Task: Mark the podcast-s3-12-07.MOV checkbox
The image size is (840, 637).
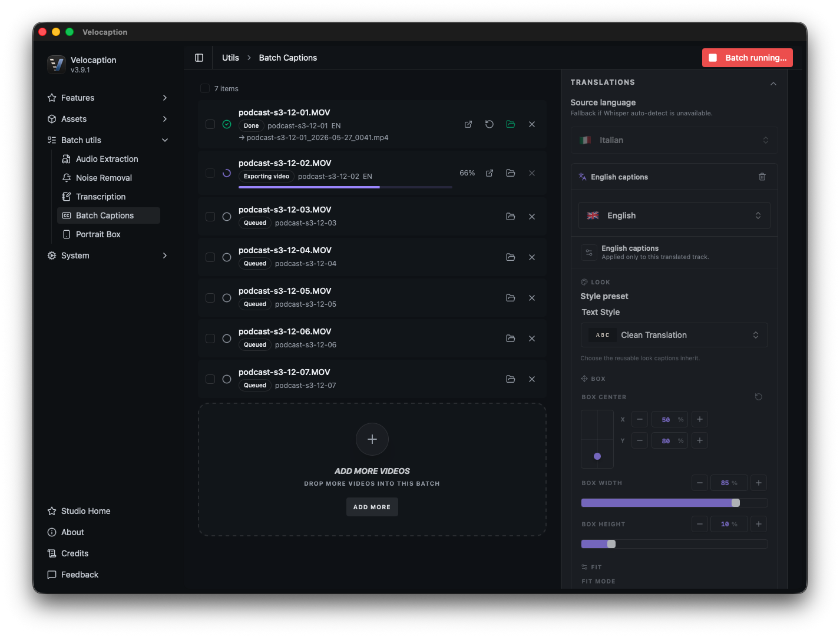Action: (x=210, y=379)
